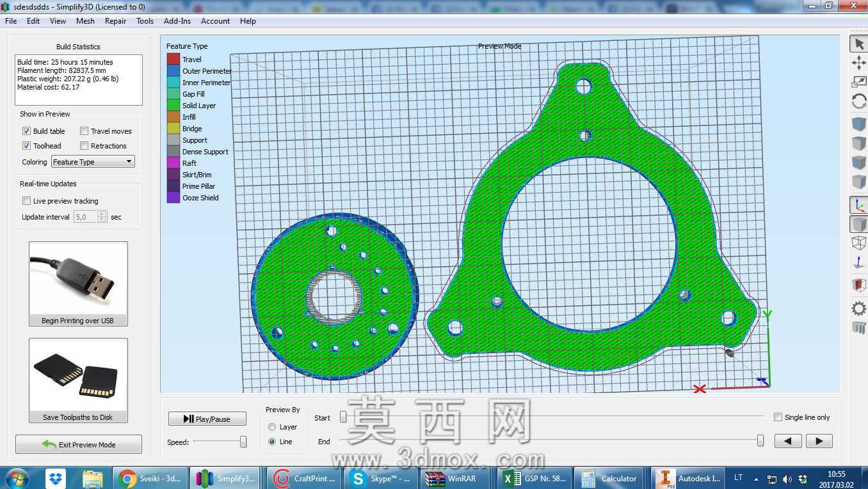Click the Update interval spinner arrows

(x=102, y=217)
